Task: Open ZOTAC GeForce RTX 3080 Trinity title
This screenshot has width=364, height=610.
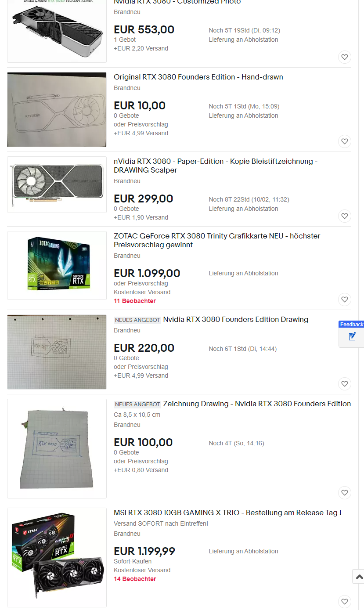Action: tap(217, 241)
